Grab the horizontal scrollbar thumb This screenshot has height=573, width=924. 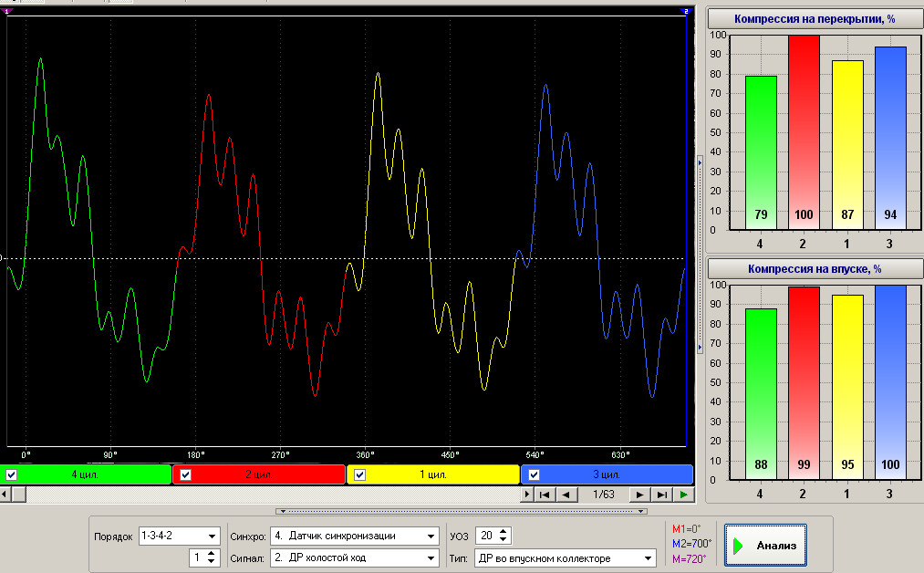point(19,495)
